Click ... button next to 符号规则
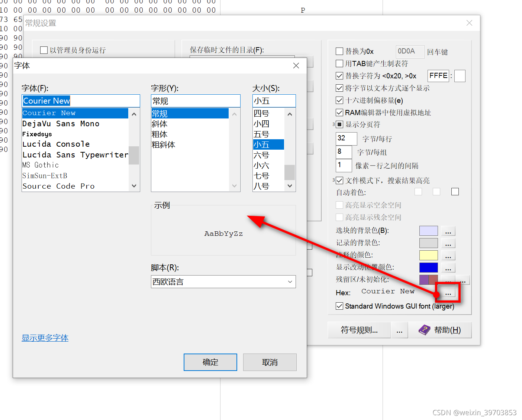 (399, 330)
